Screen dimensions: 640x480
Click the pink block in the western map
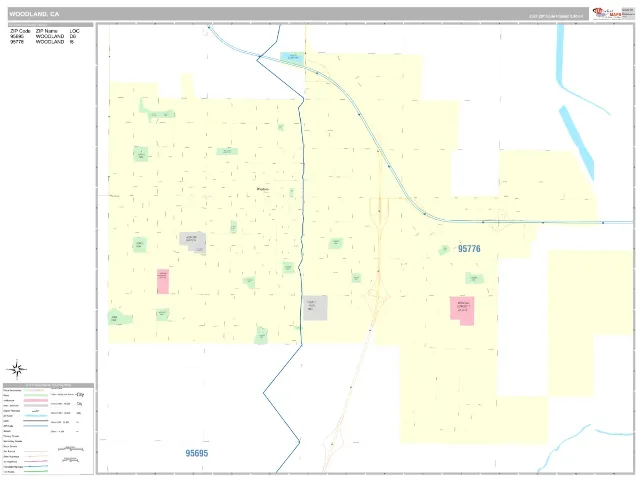pyautogui.click(x=163, y=281)
